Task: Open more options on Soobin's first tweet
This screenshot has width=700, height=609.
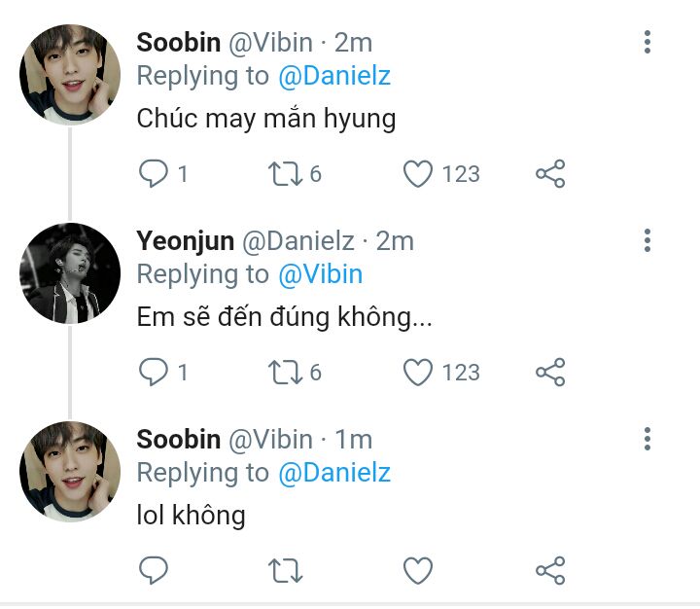Action: tap(647, 42)
